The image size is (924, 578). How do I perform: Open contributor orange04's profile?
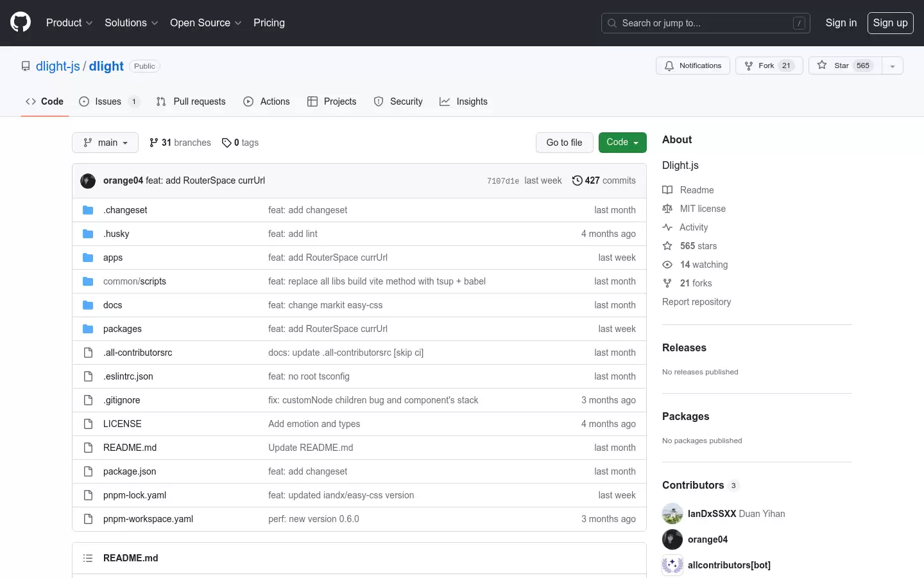[x=707, y=539]
